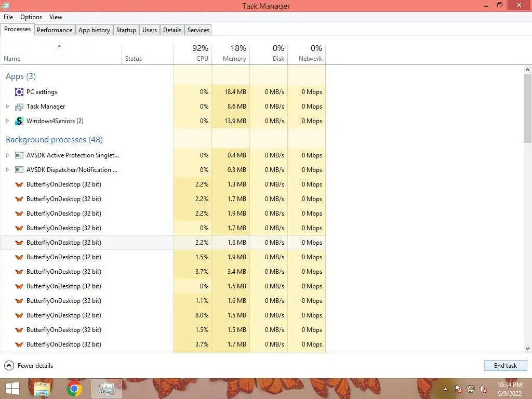532x399 pixels.
Task: Click the network status tray icon
Action: (471, 389)
